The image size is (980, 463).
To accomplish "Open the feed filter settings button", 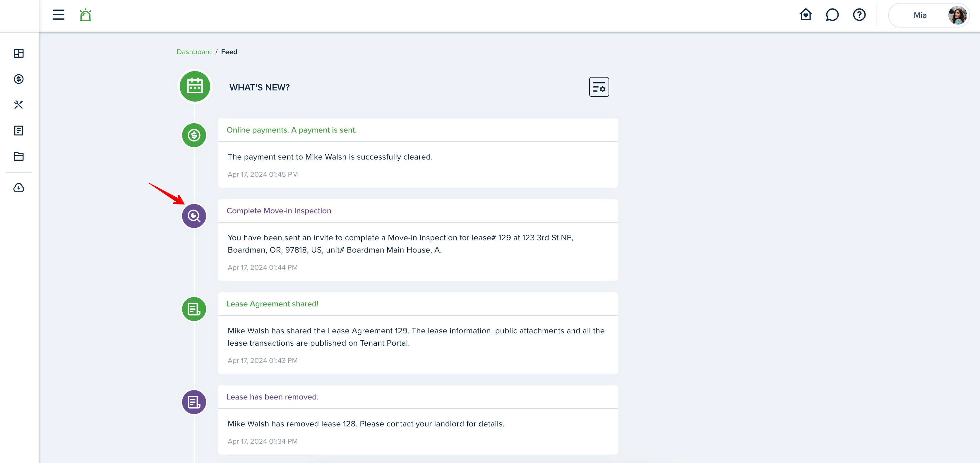I will click(x=599, y=87).
